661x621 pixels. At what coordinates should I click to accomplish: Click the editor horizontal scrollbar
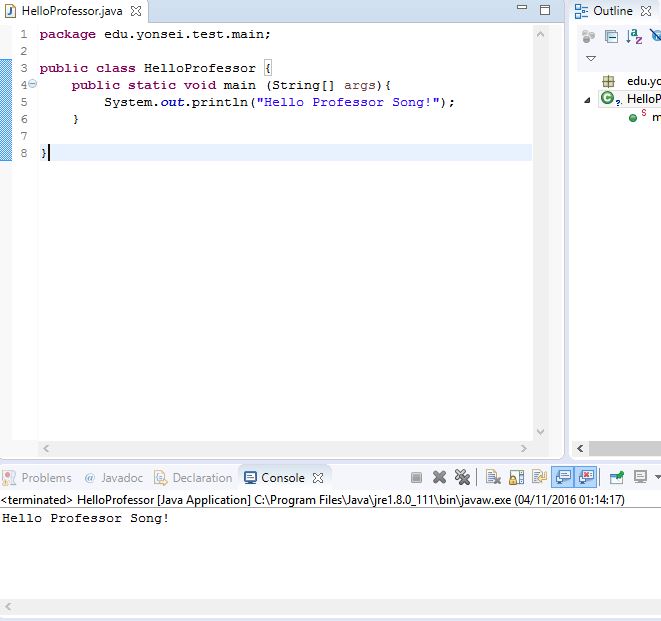[285, 449]
